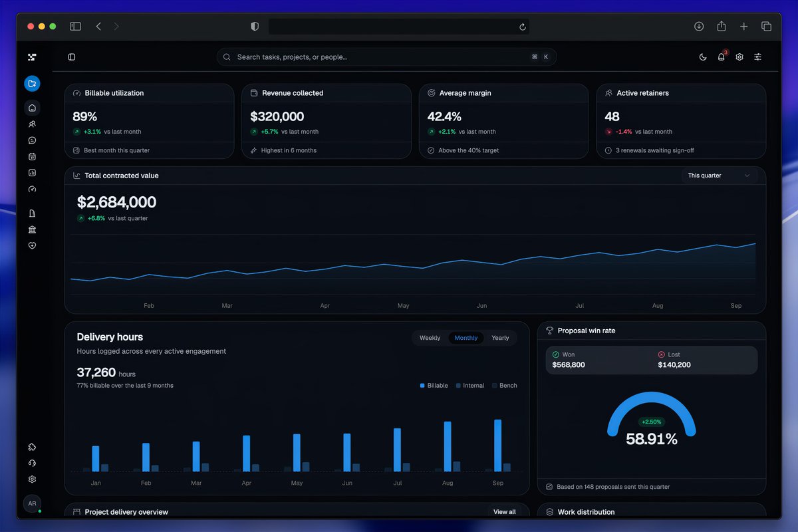Viewport: 798px width, 532px height.
Task: Click the September billable bar
Action: tap(497, 446)
